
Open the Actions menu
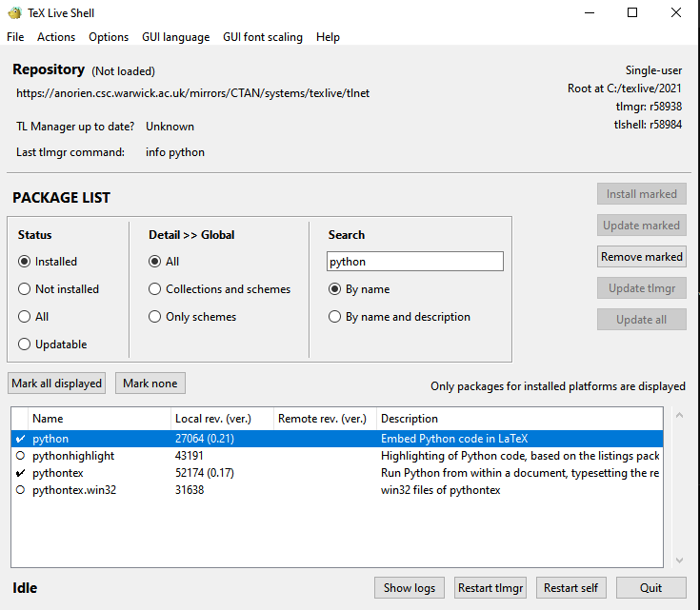(x=56, y=37)
